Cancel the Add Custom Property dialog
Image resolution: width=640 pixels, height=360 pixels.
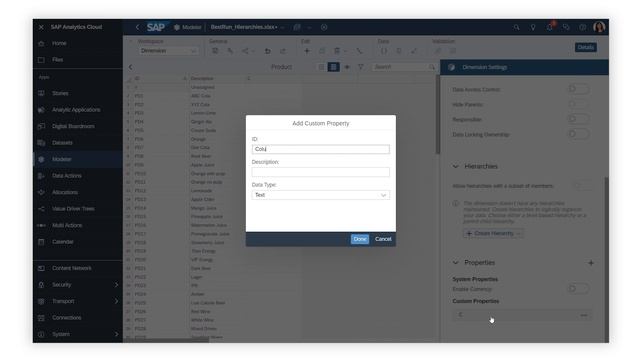coord(383,239)
